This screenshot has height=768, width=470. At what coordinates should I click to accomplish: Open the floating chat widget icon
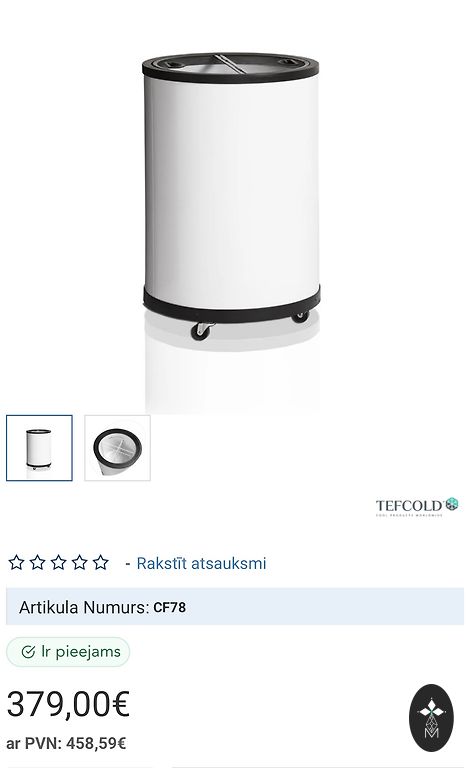coord(431,718)
